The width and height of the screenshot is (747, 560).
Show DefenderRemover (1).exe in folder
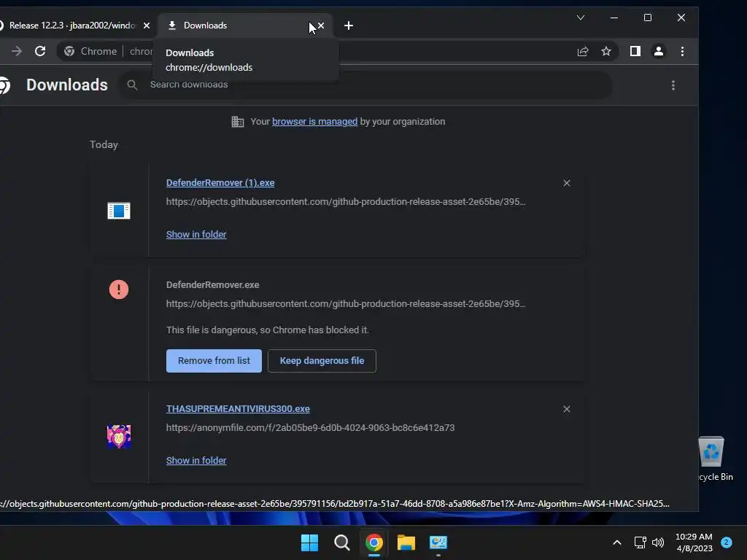click(x=196, y=234)
